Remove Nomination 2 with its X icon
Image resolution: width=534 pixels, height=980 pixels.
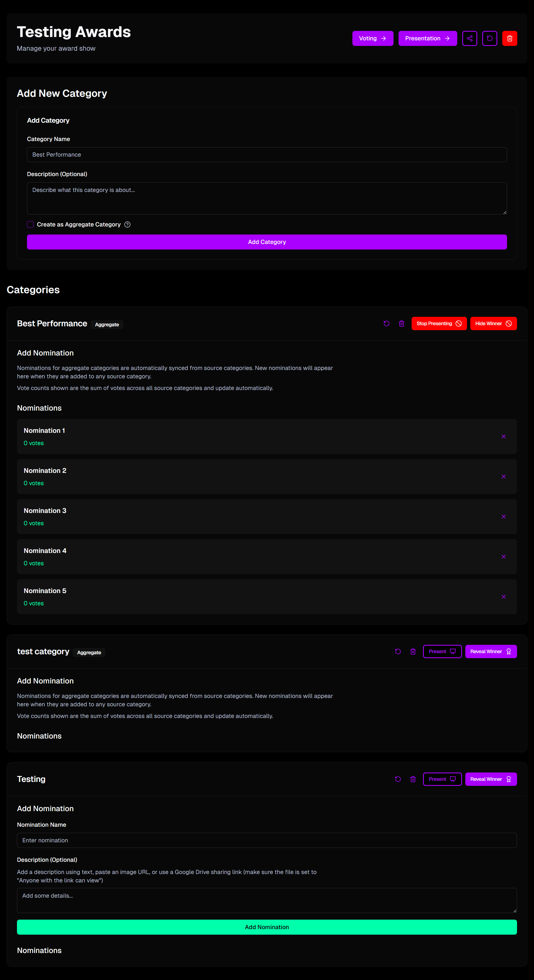(504, 476)
